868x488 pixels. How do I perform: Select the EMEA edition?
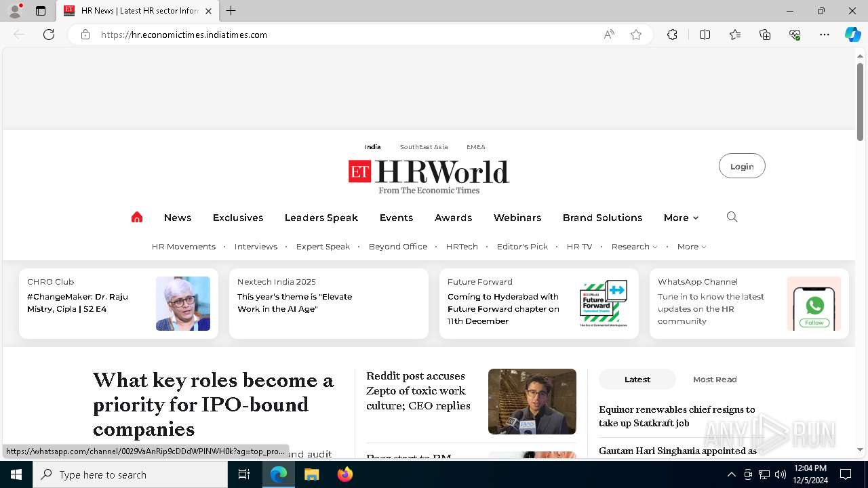[x=475, y=147]
